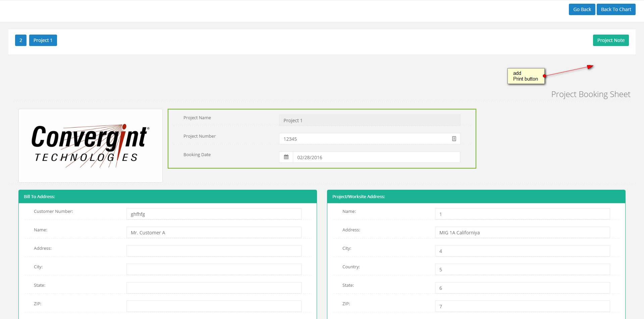The image size is (644, 319).
Task: Click the Convergint Technologies logo
Action: tap(91, 146)
